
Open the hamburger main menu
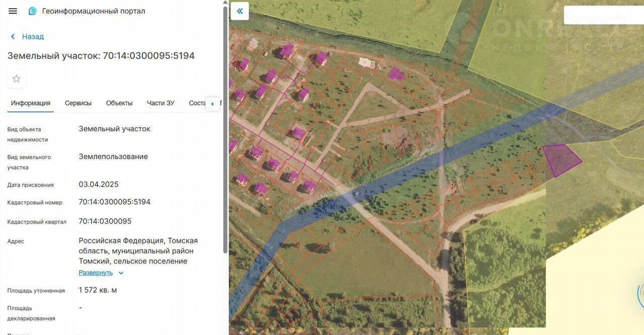pos(13,11)
